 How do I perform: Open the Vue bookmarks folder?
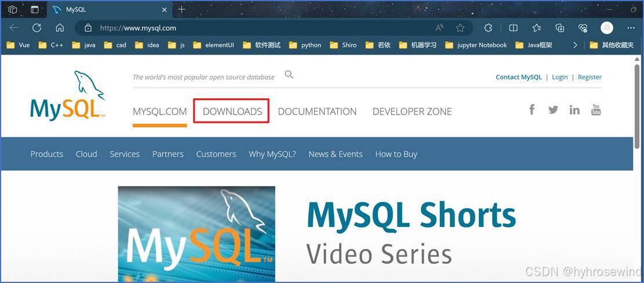pyautogui.click(x=18, y=45)
